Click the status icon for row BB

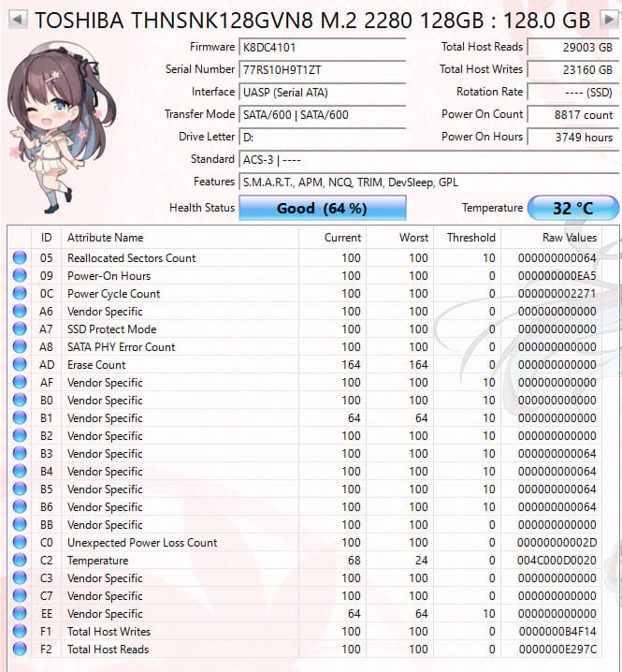(x=20, y=524)
